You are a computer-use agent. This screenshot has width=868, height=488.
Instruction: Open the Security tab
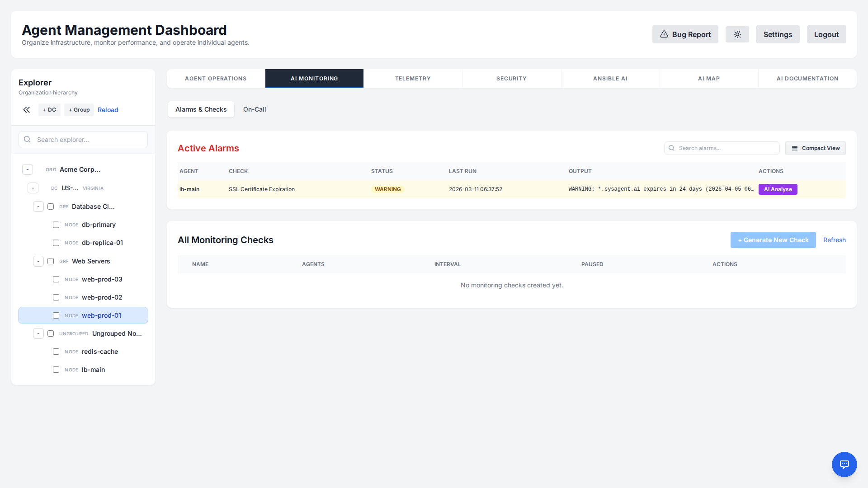511,79
